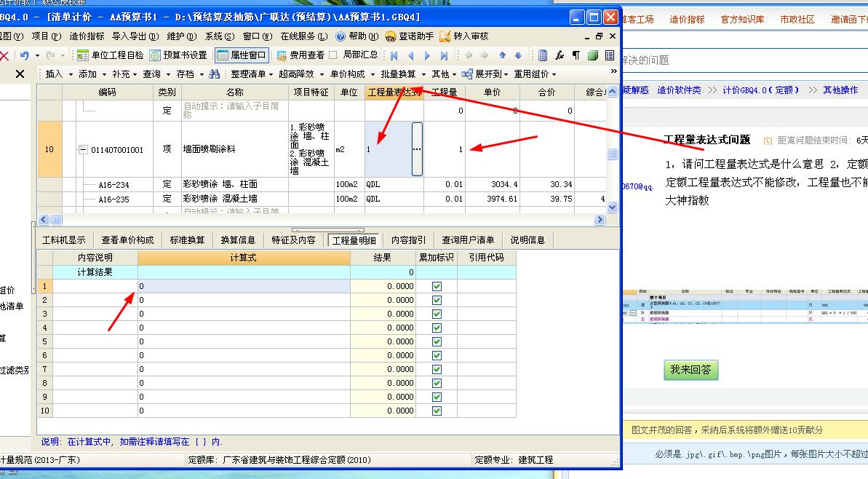
Task: Toggle 累加标识 checkbox in row 4
Action: (437, 328)
